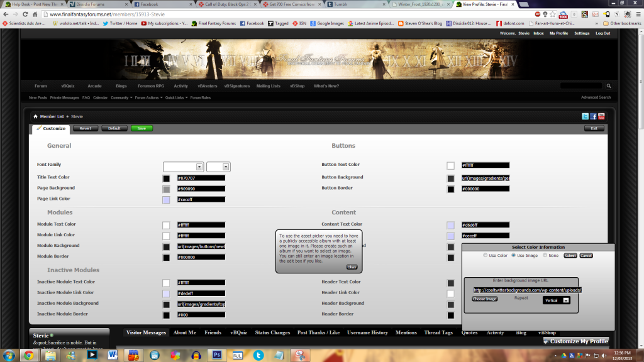644x362 pixels.
Task: Click the forum search magnifier icon
Action: [609, 85]
